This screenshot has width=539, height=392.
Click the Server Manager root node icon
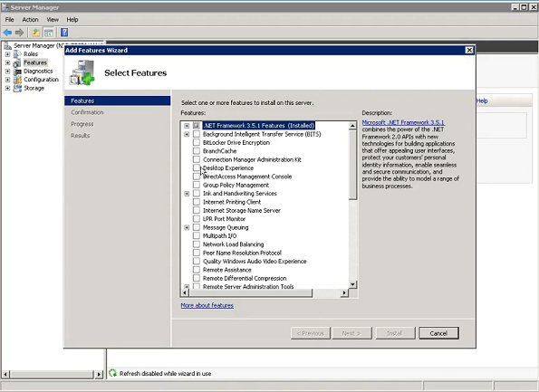coord(8,45)
